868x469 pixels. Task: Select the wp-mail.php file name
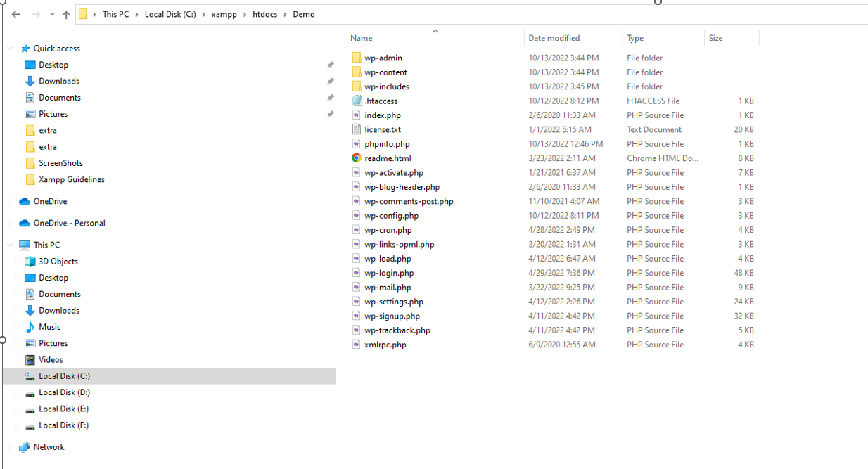point(388,287)
